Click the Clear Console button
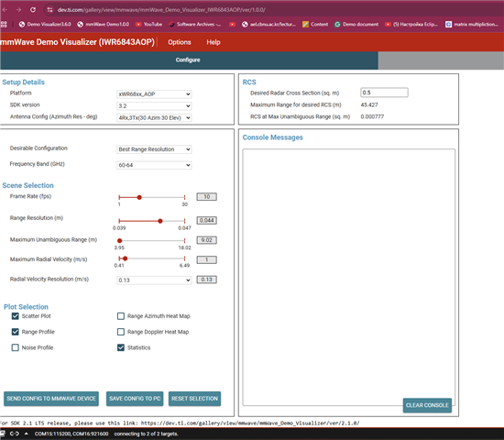Viewport: 504px width, 440px height. click(427, 405)
